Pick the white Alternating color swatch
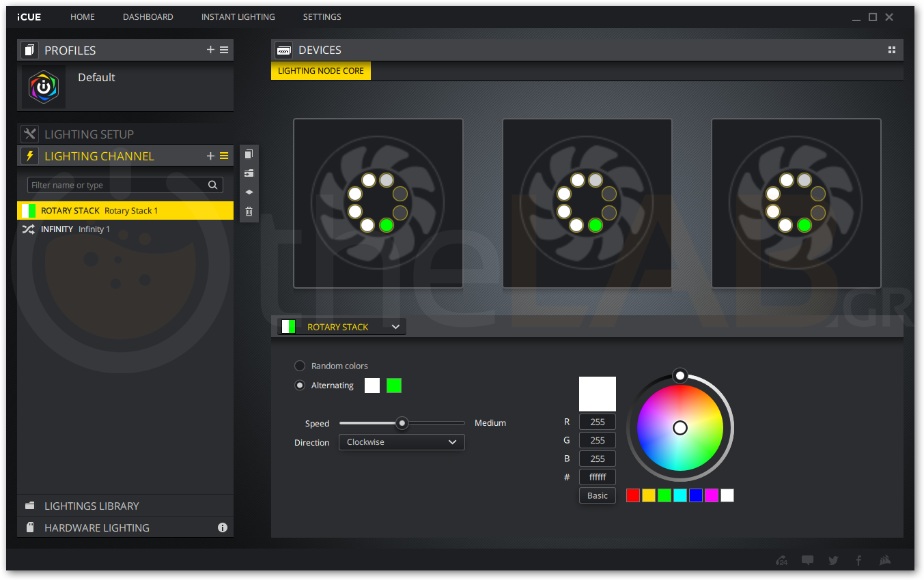924x580 pixels. (372, 386)
